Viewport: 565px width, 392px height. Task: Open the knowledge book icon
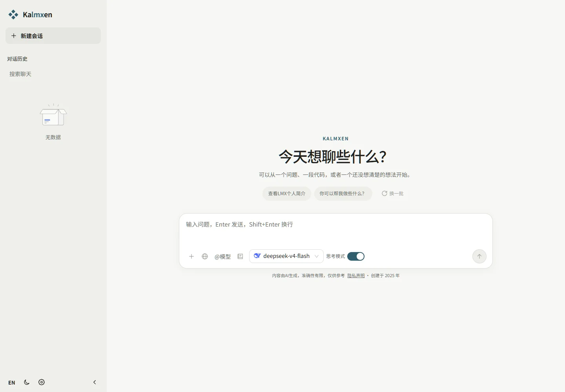(241, 256)
